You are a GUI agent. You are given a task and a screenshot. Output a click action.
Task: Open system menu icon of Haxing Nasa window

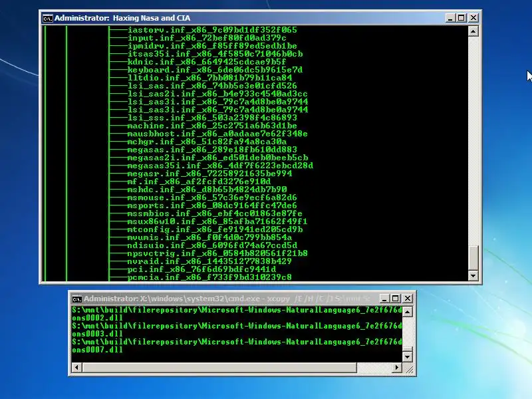[47, 19]
